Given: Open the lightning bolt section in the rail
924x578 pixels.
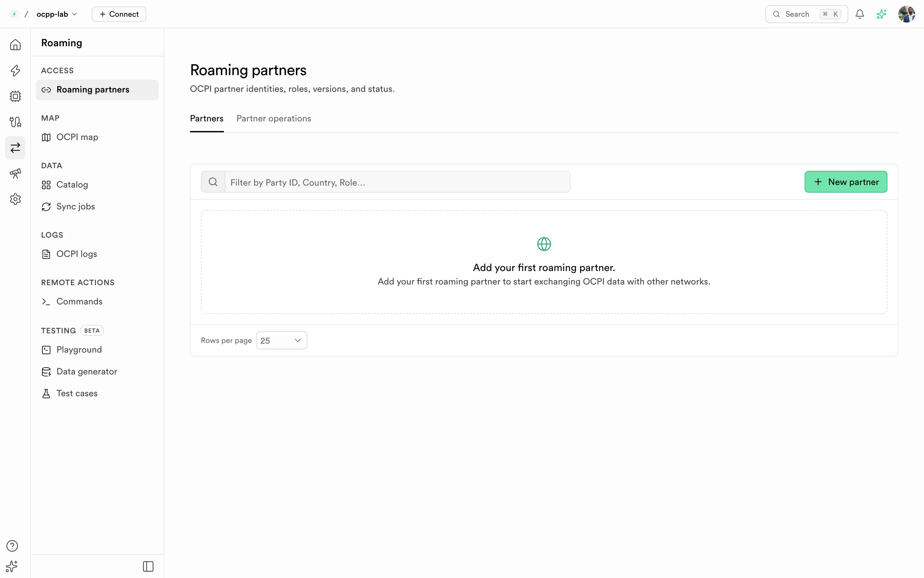Looking at the screenshot, I should point(15,70).
